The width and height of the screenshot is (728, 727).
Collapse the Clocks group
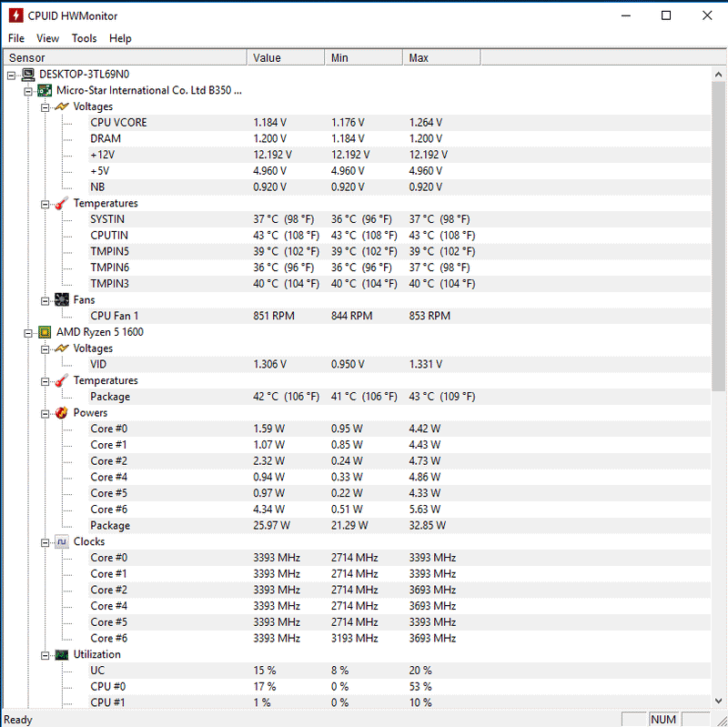coord(45,542)
